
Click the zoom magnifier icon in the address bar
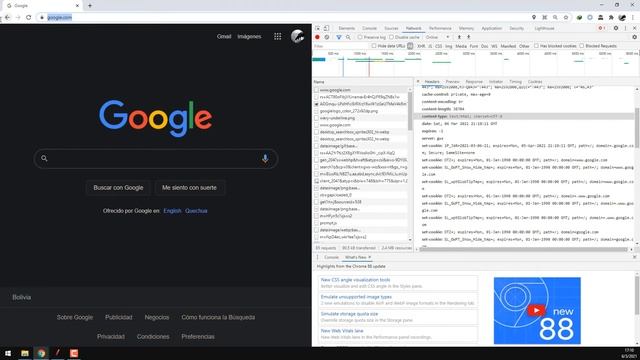(555, 17)
